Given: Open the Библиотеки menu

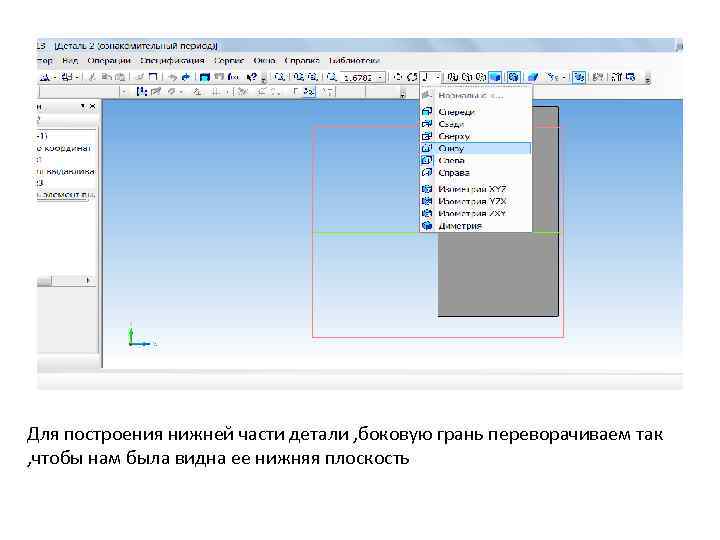Looking at the screenshot, I should (x=354, y=61).
